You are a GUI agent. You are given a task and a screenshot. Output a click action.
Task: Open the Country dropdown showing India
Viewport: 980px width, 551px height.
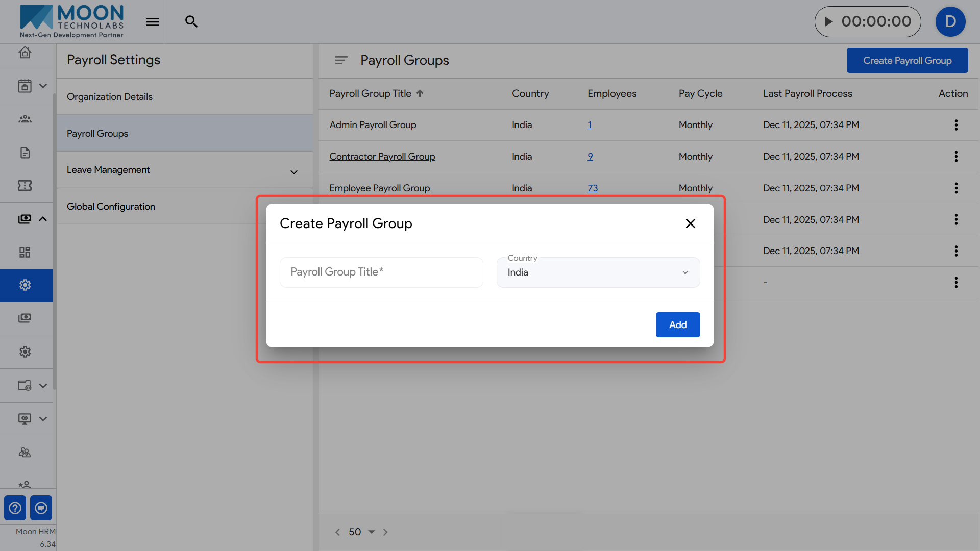coord(598,272)
